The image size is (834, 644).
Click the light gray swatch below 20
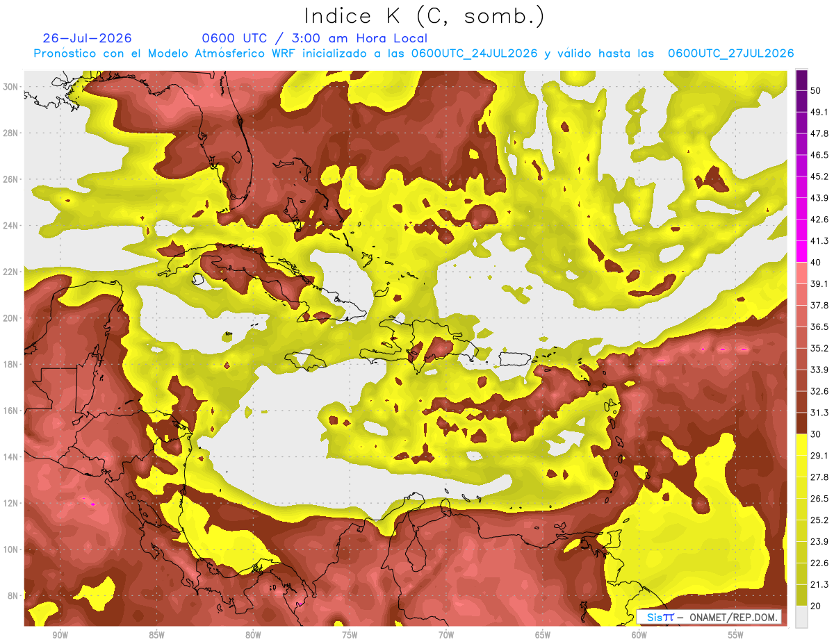click(x=801, y=617)
